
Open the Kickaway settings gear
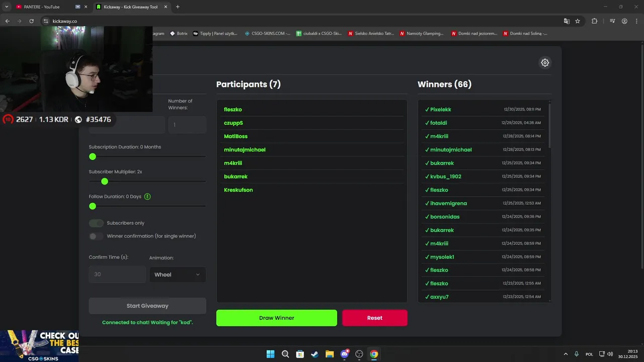tap(545, 63)
